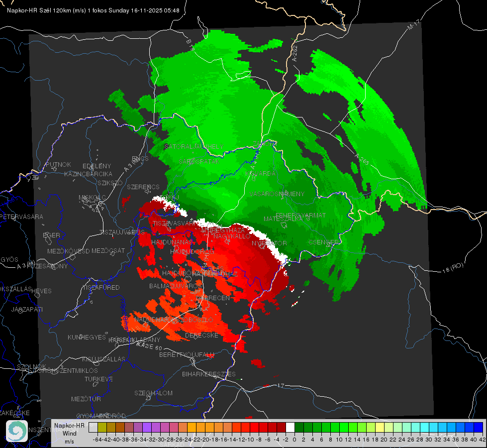Click the KAZINCBARCIKA town label
487x448 pixels.
click(88, 174)
